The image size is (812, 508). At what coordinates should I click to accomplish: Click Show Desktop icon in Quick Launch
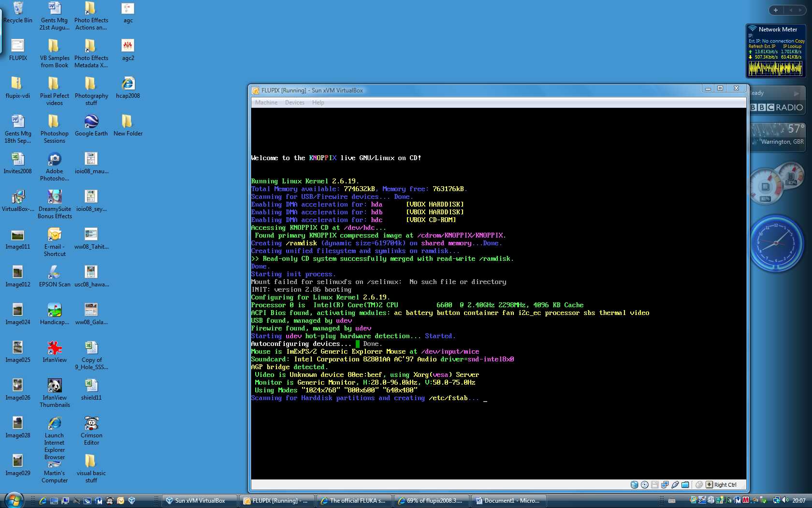[x=54, y=501]
